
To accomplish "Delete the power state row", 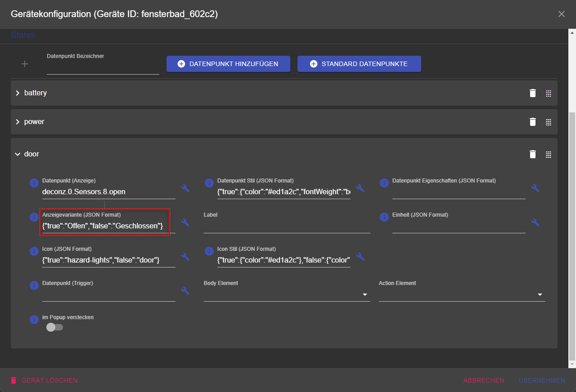I will 533,122.
